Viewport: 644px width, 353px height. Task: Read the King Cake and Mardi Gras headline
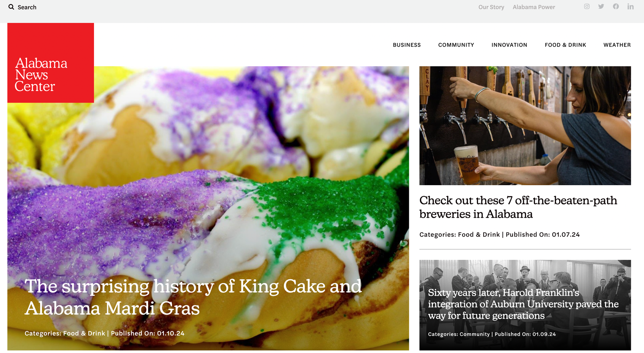[193, 297]
